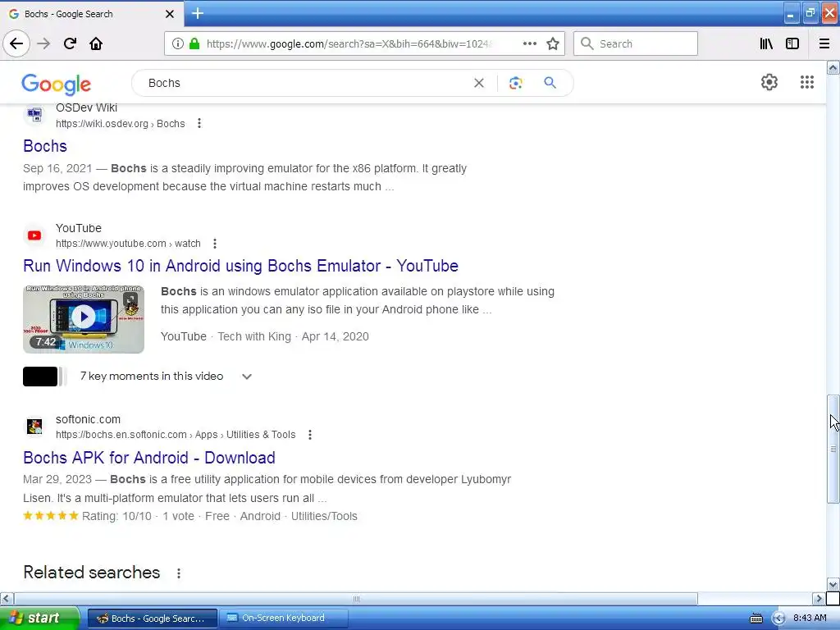Click the address bar URL
Screen dimensions: 840x630
pyautogui.click(x=349, y=43)
